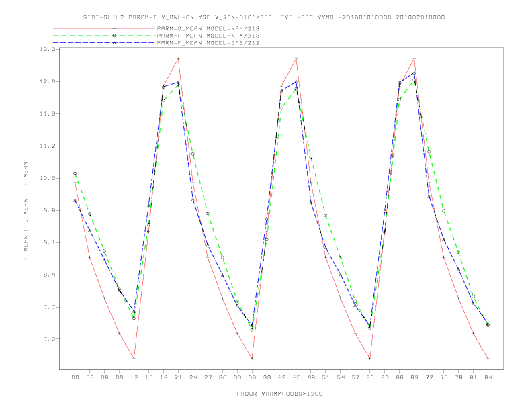
Task: Click x-axis tick label 21
Action: [178, 377]
